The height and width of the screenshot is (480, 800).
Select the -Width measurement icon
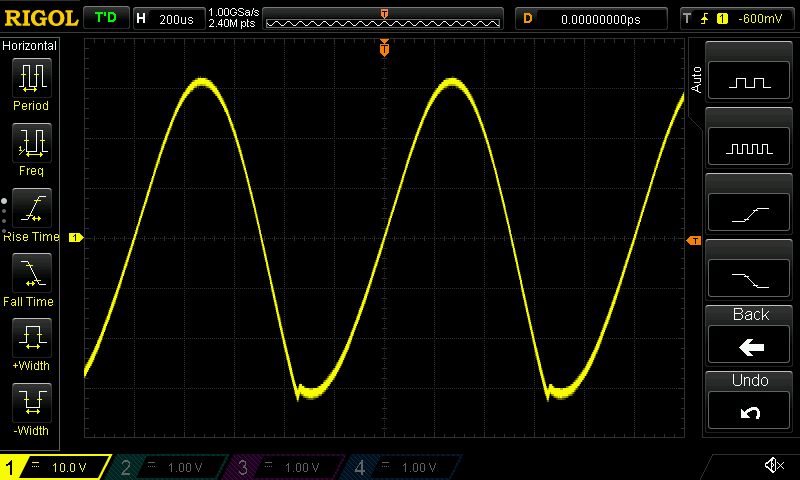pyautogui.click(x=32, y=402)
